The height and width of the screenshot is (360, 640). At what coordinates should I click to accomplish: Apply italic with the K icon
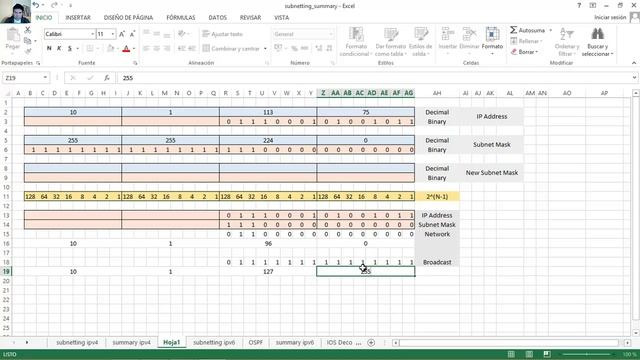[59, 49]
